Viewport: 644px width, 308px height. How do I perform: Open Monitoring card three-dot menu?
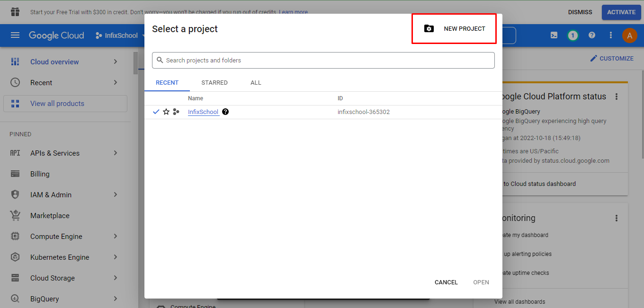click(x=617, y=218)
